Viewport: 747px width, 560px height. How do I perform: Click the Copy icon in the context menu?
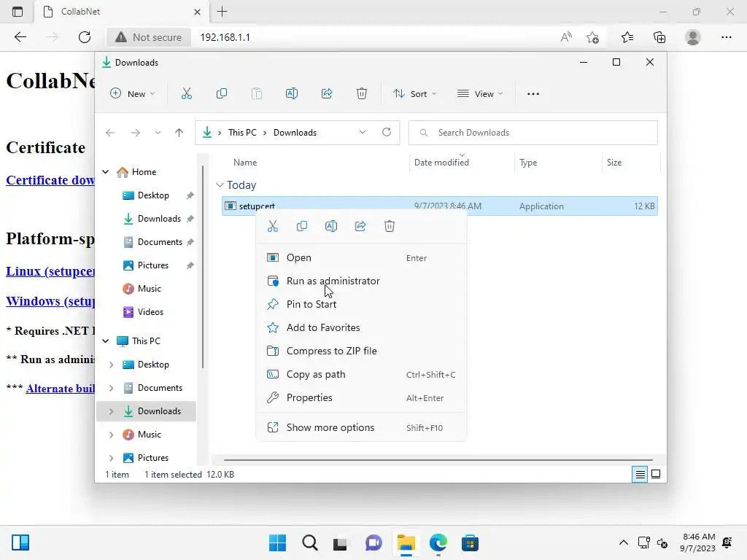(x=301, y=226)
